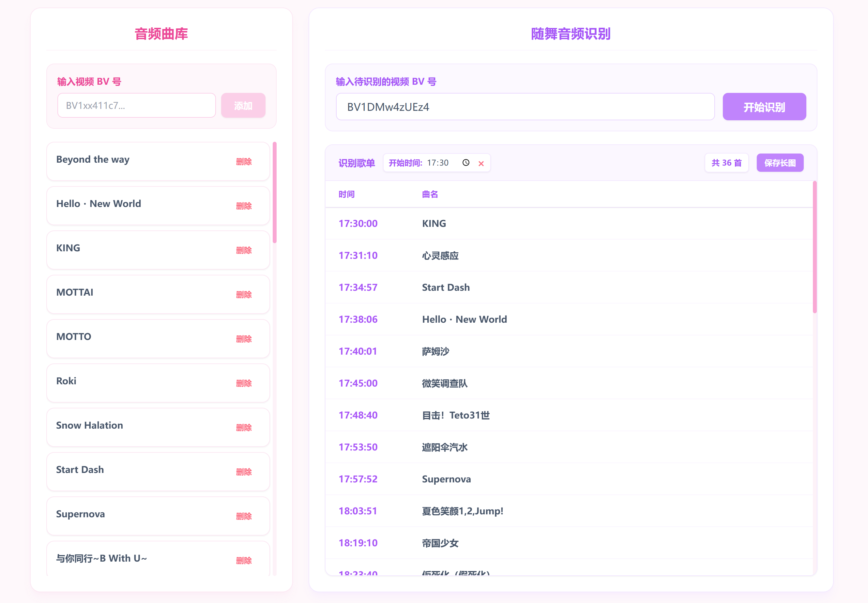Delete Beyond the way from library

click(243, 162)
